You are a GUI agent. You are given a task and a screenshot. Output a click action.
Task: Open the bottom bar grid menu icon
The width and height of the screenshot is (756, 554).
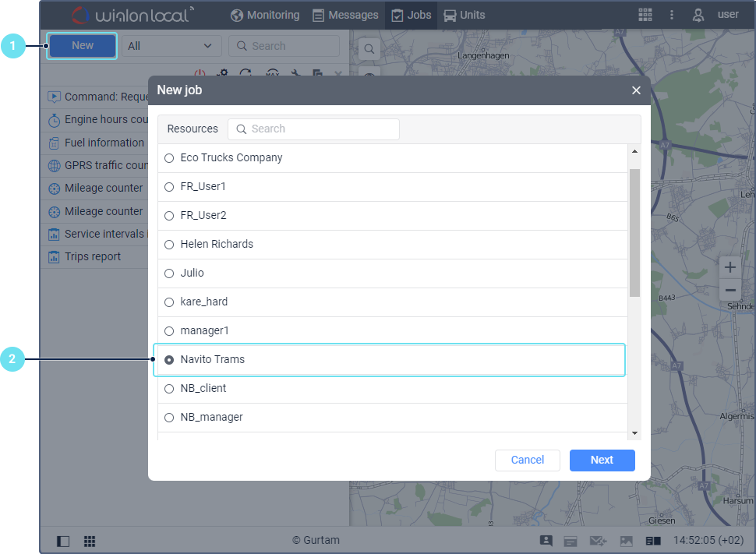tap(90, 541)
